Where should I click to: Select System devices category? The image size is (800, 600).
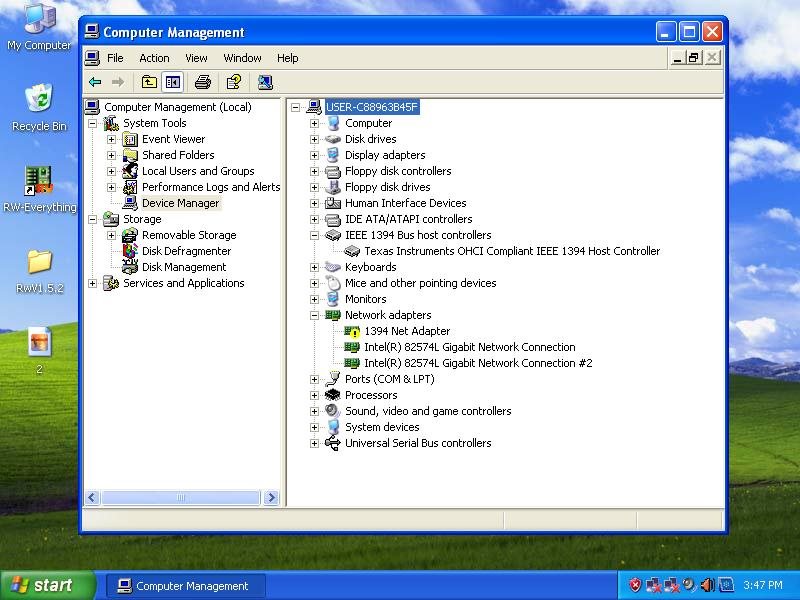point(382,427)
